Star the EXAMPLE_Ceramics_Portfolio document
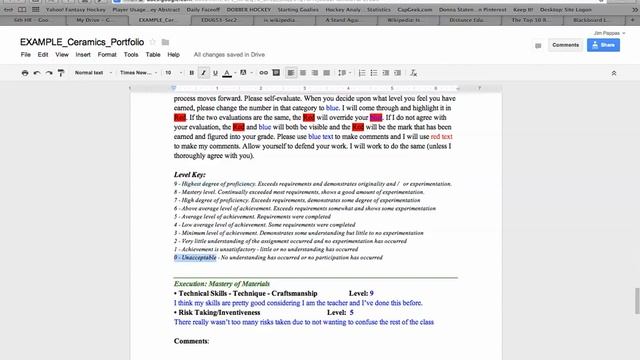640x360 pixels. coord(153,42)
